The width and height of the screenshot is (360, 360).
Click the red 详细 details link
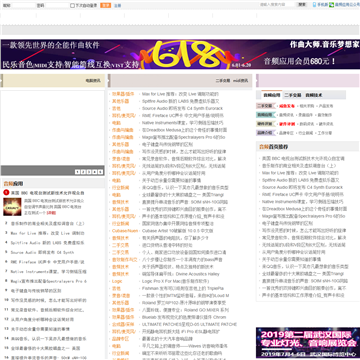(x=51, y=213)
